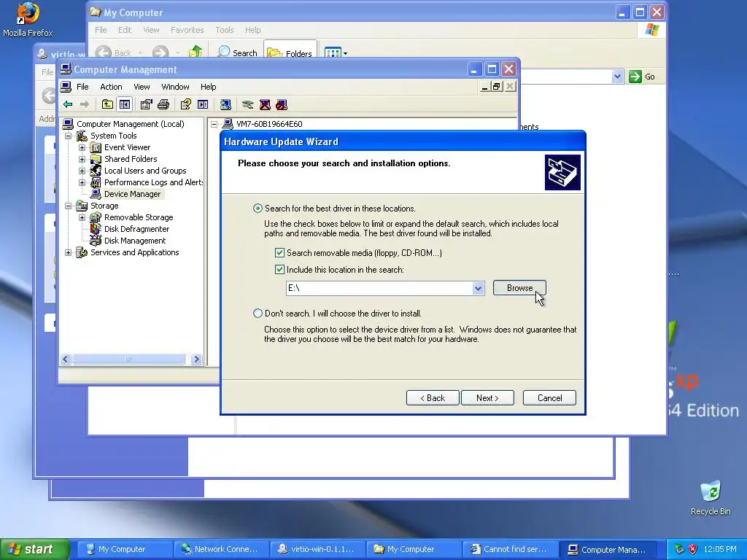The image size is (747, 560).
Task: Select 'Search for the best driver' radio button
Action: [x=258, y=208]
